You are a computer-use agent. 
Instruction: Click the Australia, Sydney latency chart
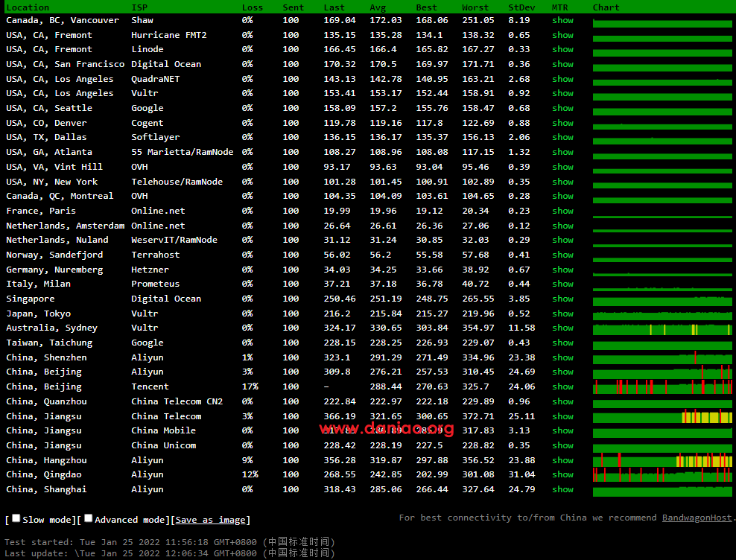[x=662, y=329]
